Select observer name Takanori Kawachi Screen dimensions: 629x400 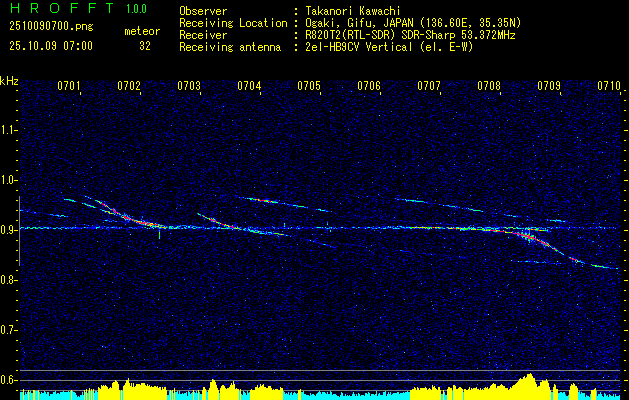[x=357, y=11]
